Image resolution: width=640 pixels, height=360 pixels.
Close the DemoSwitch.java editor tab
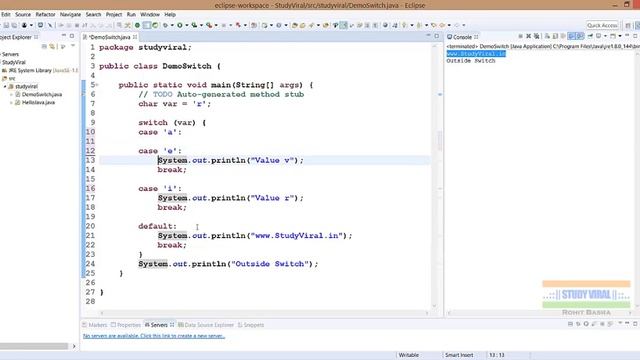click(x=135, y=37)
